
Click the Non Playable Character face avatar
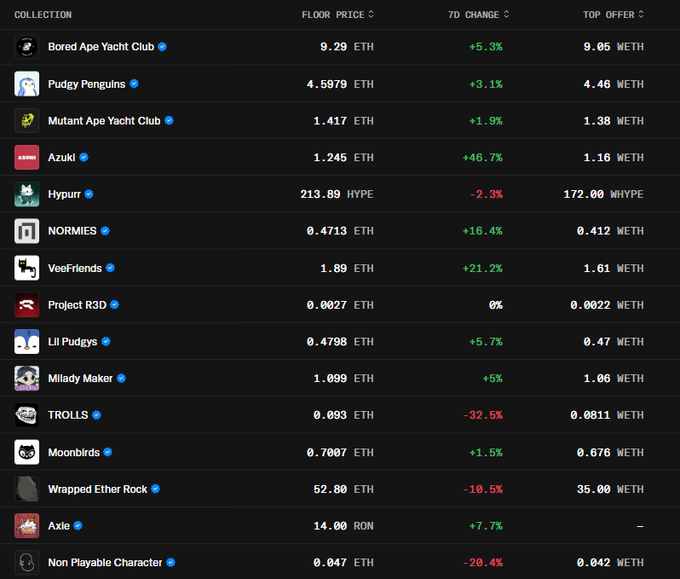(x=26, y=563)
